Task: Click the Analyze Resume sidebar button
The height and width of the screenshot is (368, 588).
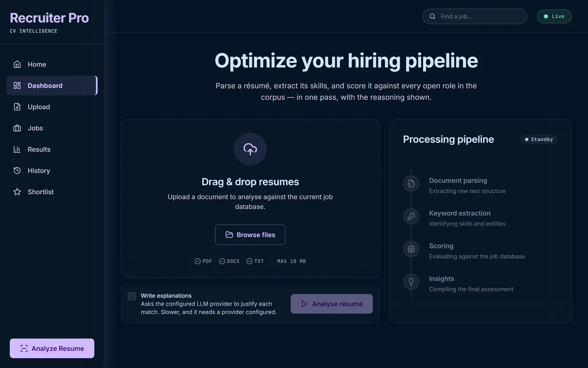Action: (x=52, y=348)
